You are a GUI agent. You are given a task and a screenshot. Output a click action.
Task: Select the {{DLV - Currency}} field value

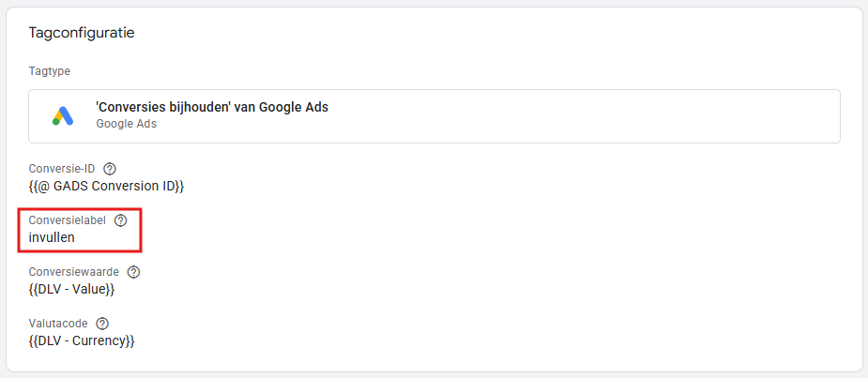pyautogui.click(x=82, y=340)
